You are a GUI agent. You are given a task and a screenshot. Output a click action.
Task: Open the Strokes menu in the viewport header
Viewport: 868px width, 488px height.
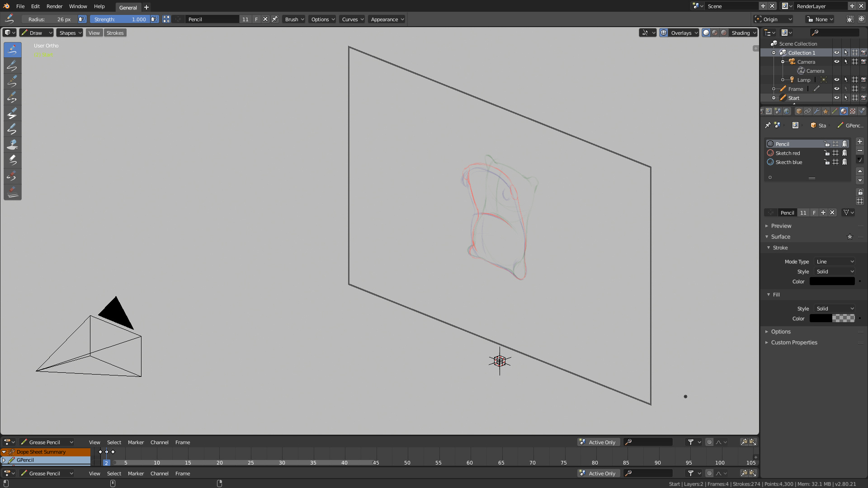point(115,33)
